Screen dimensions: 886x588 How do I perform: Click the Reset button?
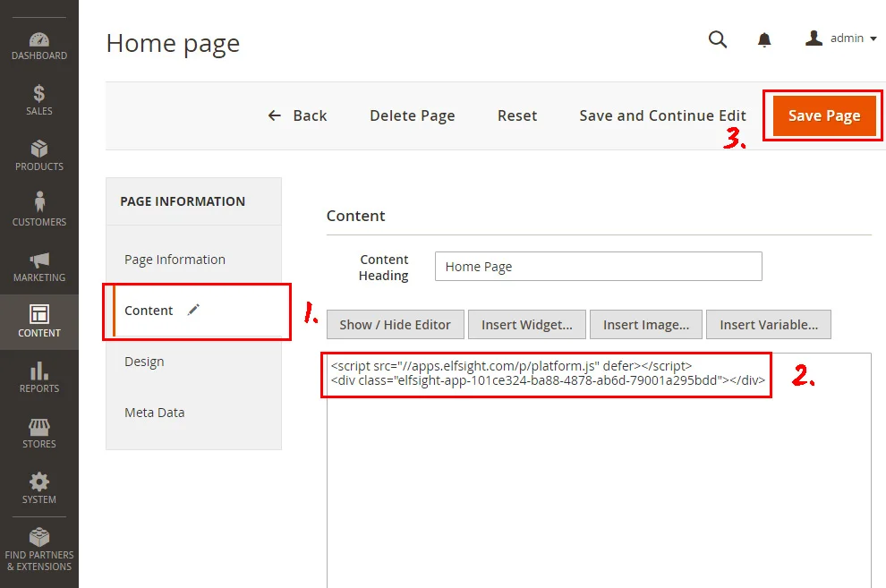[517, 115]
